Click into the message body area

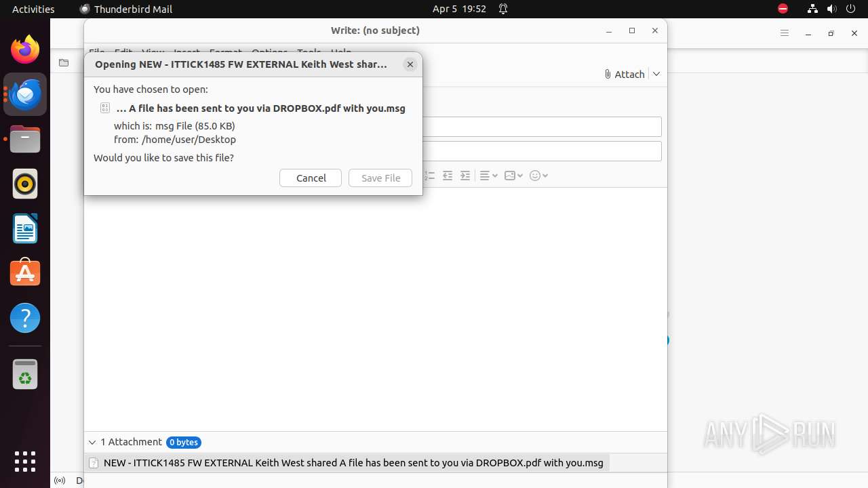click(x=375, y=309)
